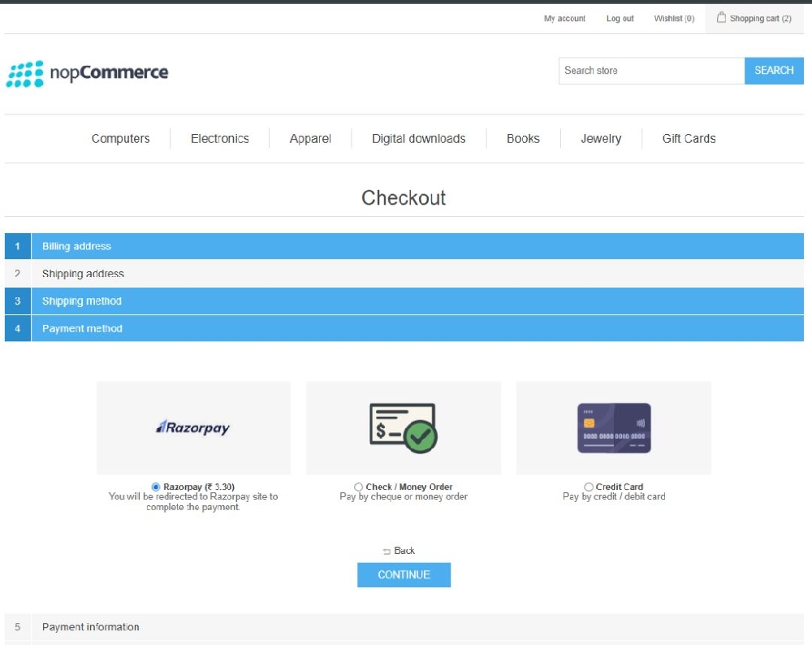Click the Back link
This screenshot has width=812, height=645.
404,551
